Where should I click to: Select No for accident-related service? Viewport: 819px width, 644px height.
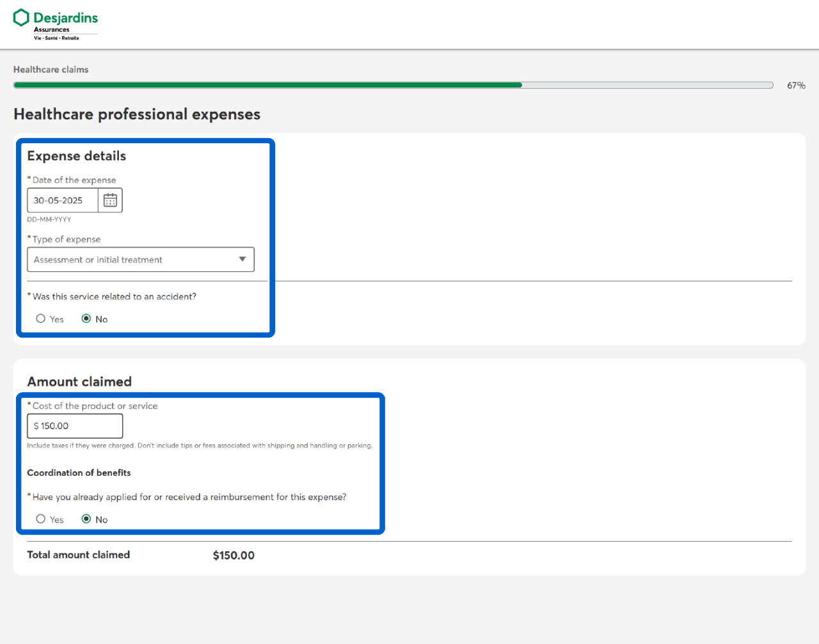[x=86, y=318]
